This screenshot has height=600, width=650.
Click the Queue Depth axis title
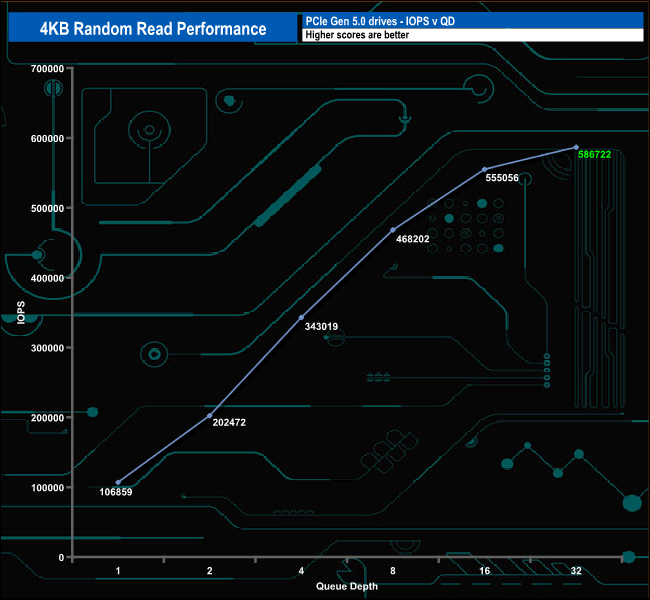click(x=347, y=586)
